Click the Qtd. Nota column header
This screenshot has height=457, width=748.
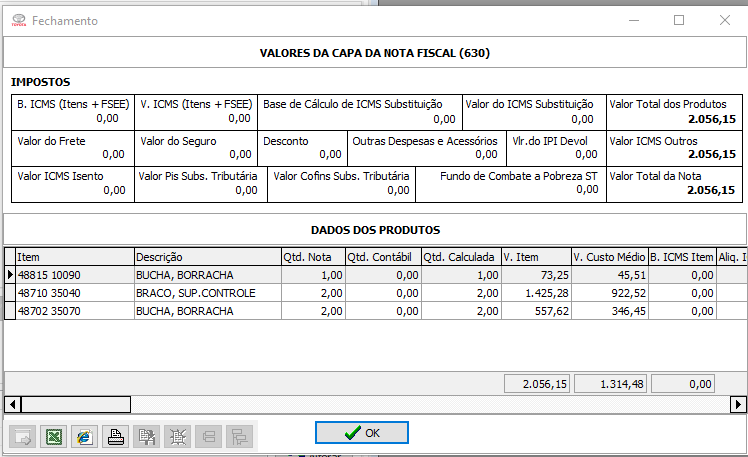pyautogui.click(x=313, y=257)
